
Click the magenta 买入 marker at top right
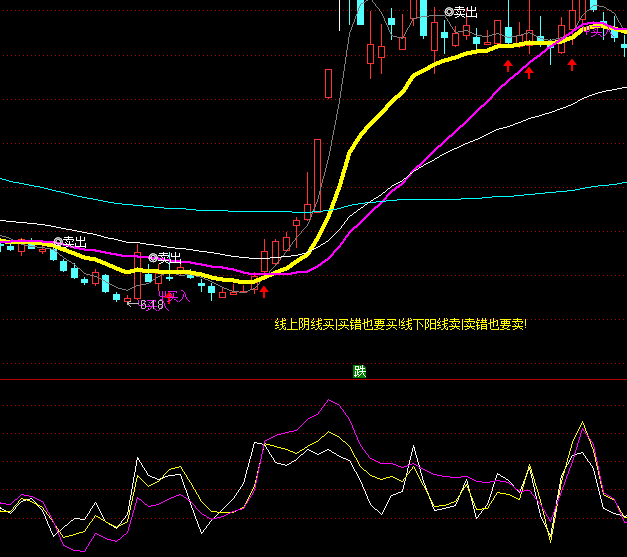coord(600,32)
